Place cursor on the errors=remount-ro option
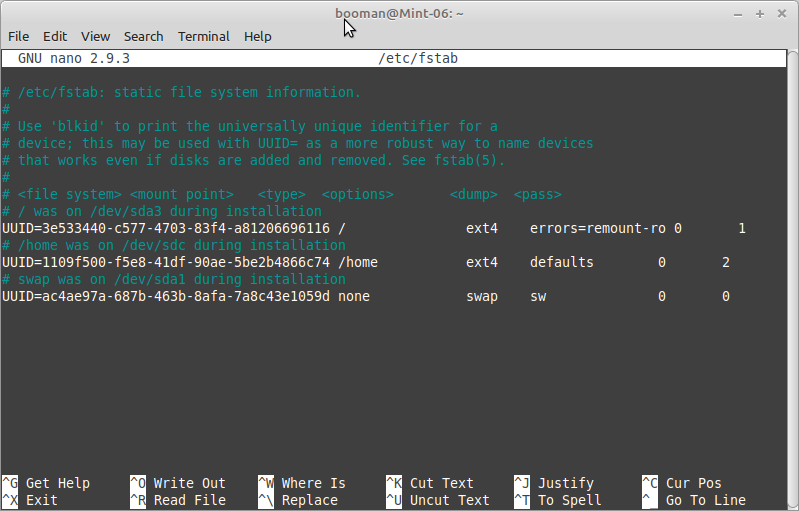This screenshot has height=511, width=799. [597, 228]
